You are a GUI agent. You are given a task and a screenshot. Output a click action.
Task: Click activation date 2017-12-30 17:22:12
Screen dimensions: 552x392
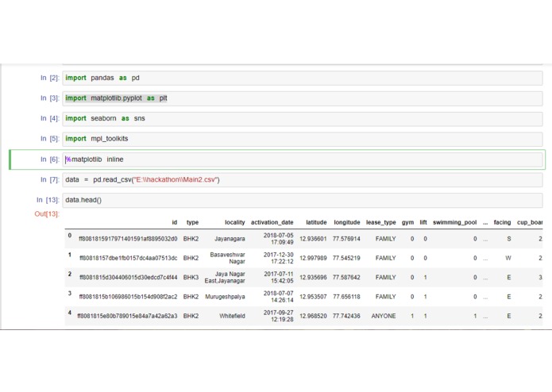point(279,259)
